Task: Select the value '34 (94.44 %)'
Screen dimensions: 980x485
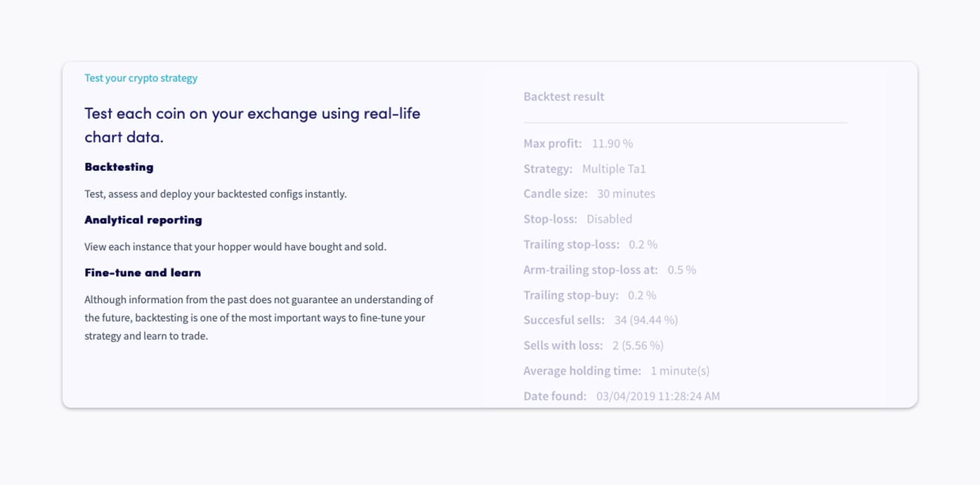Action: 646,320
